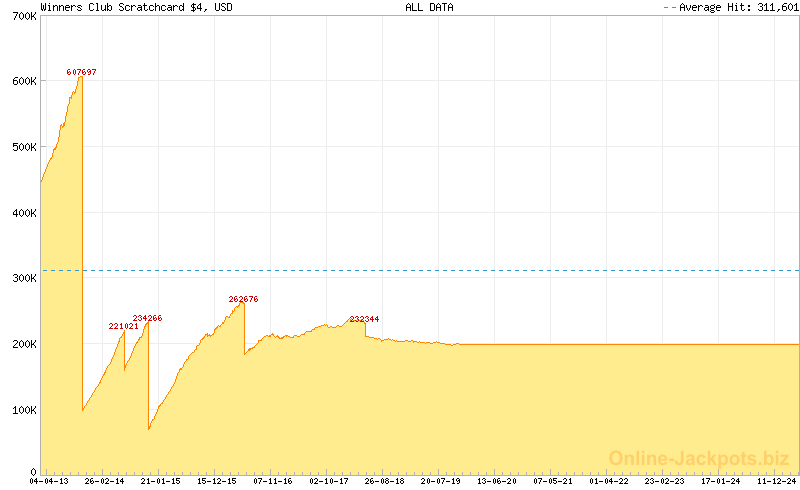Click the 100K y-axis label
The height and width of the screenshot is (490, 800).
coord(22,410)
